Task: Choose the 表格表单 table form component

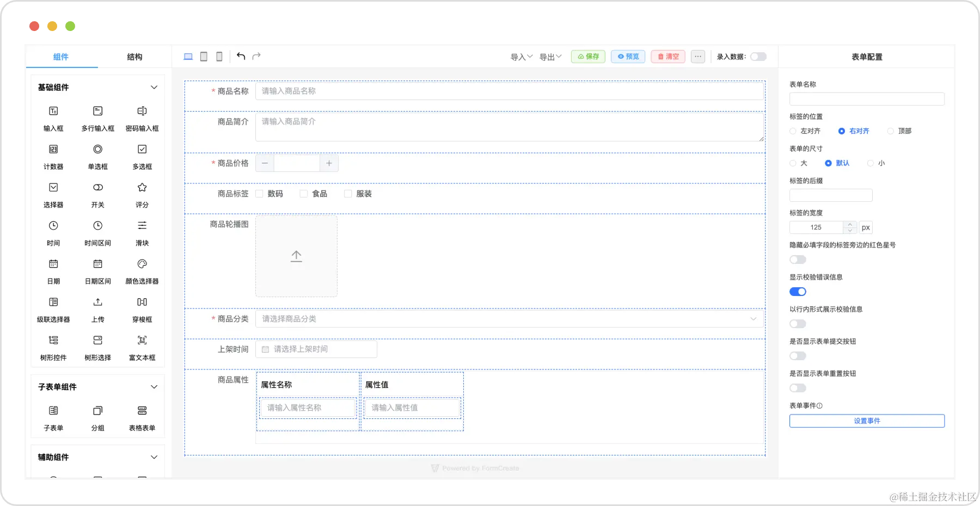Action: coord(142,418)
